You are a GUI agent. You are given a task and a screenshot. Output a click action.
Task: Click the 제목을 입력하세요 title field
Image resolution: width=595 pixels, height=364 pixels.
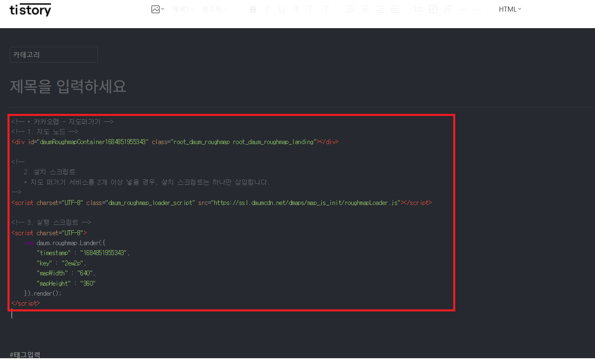coord(68,86)
